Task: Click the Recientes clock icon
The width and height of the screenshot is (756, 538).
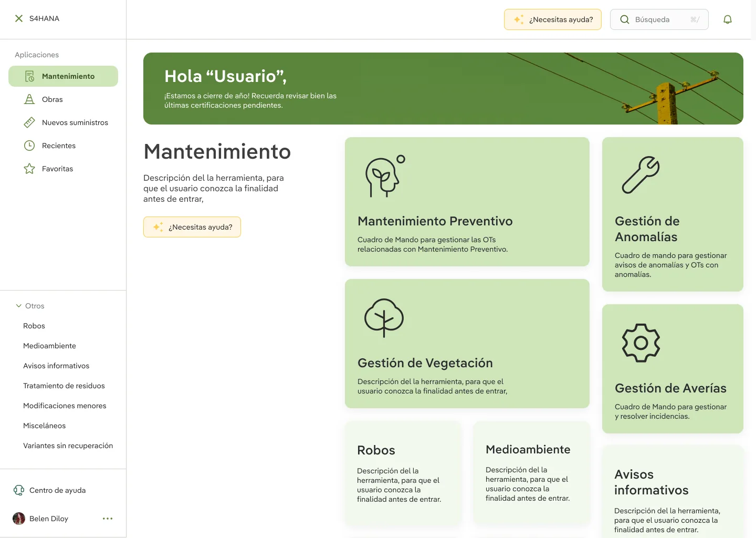Action: point(29,146)
